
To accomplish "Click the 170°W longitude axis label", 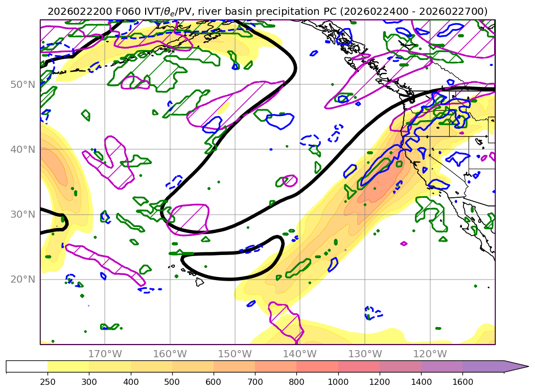I will pyautogui.click(x=105, y=354).
